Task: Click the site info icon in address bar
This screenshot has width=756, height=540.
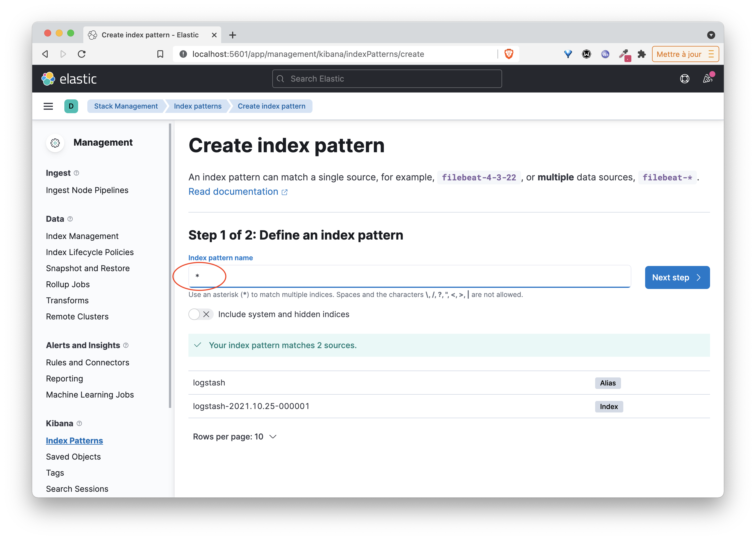Action: [183, 54]
